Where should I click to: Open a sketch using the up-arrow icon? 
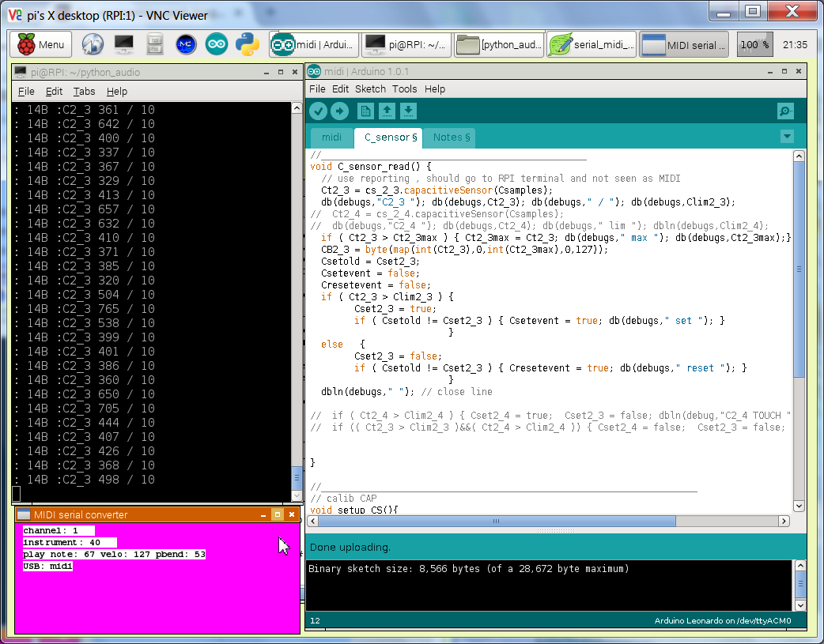387,111
